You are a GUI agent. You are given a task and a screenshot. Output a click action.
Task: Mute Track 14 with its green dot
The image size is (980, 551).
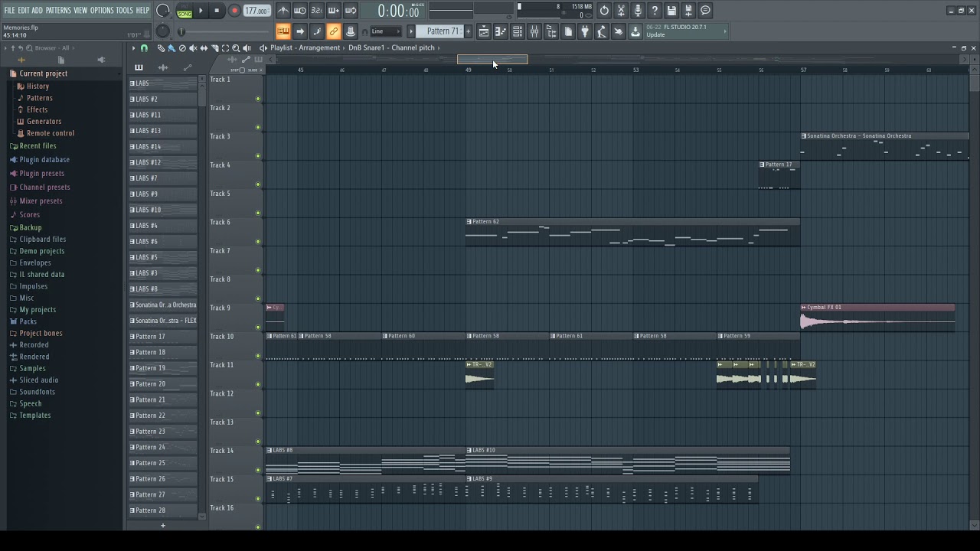click(x=258, y=471)
